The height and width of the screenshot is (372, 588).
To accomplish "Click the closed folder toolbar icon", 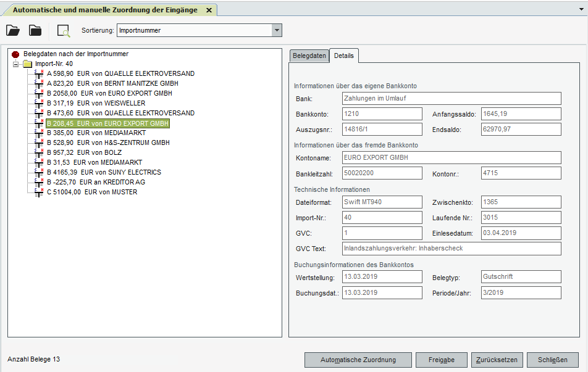I will tap(35, 30).
